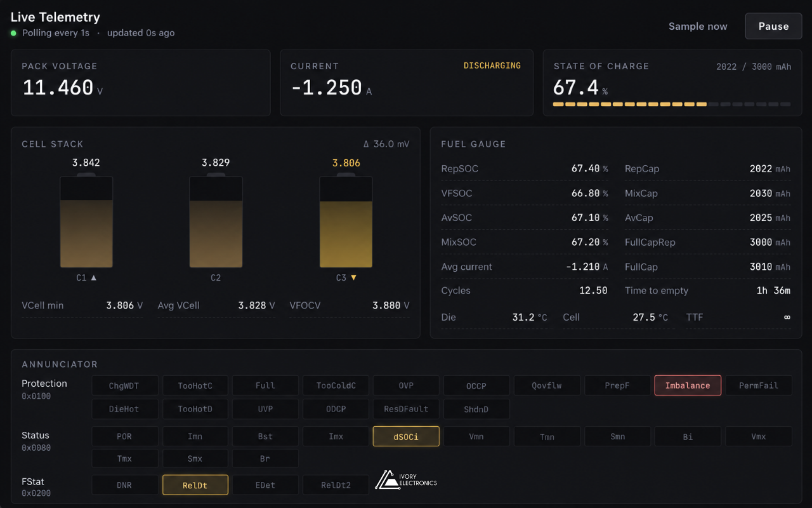
Task: Click the Die temperature value 31.2
Action: point(523,317)
